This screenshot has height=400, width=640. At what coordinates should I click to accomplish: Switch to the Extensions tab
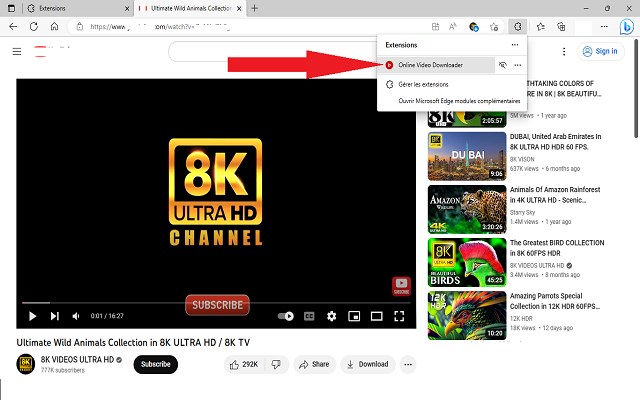point(76,8)
